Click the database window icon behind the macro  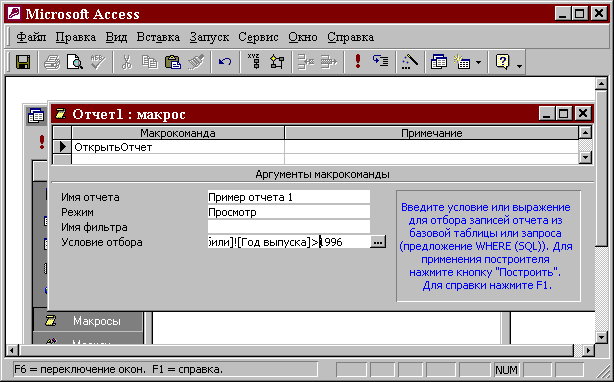pos(36,116)
